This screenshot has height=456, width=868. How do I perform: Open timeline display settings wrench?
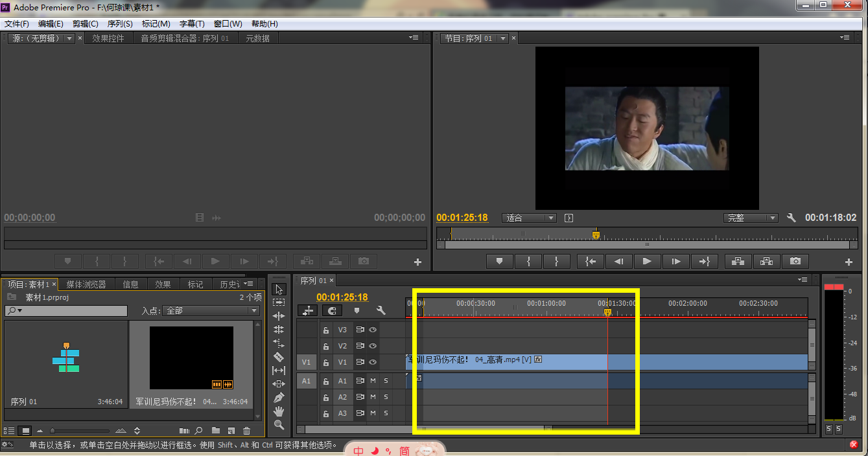[x=381, y=311]
